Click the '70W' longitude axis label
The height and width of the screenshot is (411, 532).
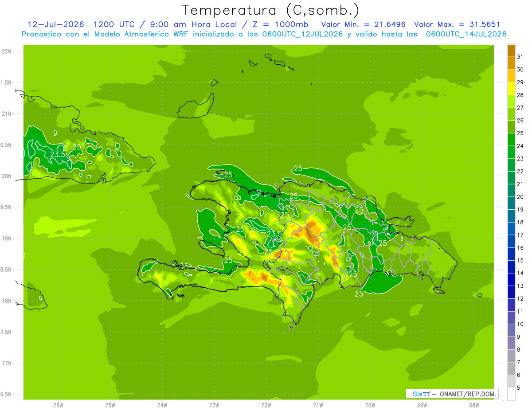(370, 405)
